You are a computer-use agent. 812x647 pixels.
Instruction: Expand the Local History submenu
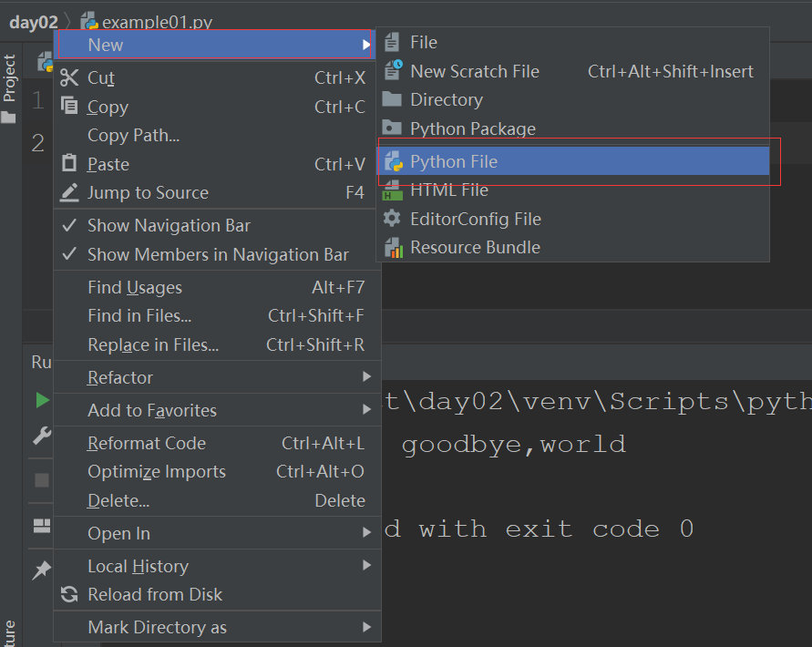pyautogui.click(x=218, y=566)
